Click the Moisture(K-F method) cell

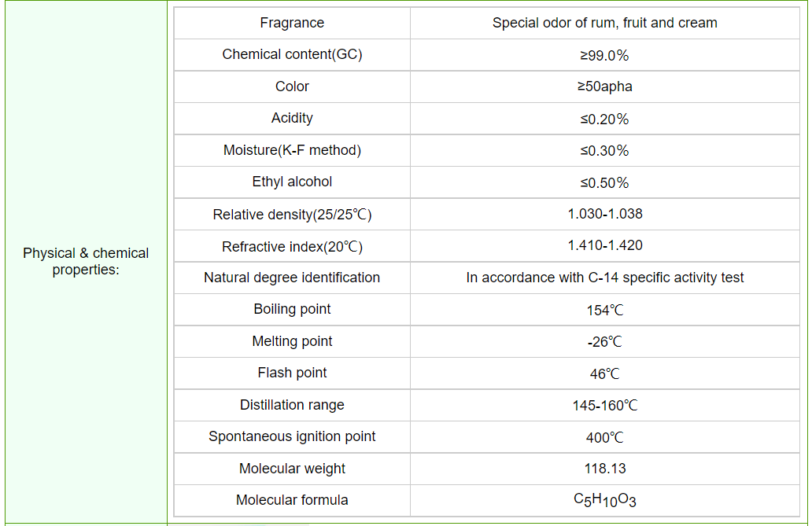(x=292, y=150)
